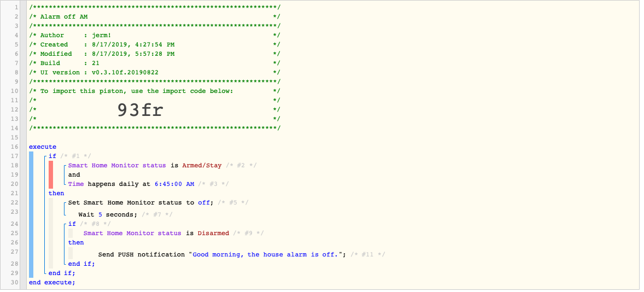The image size is (644, 292).
Task: Select 'Set Smart Home Monitor status to' action
Action: pyautogui.click(x=131, y=202)
